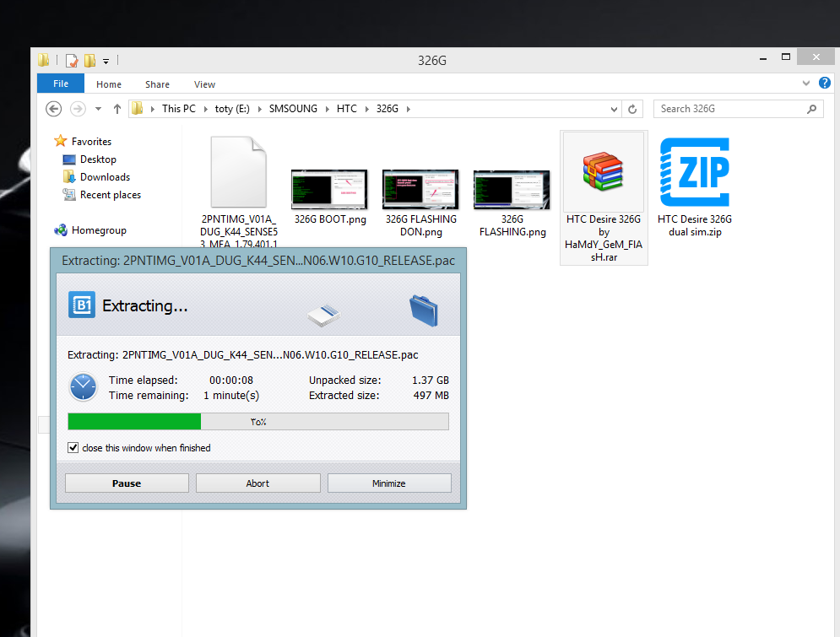Open Help via the question mark icon
This screenshot has width=840, height=637.
pyautogui.click(x=825, y=83)
